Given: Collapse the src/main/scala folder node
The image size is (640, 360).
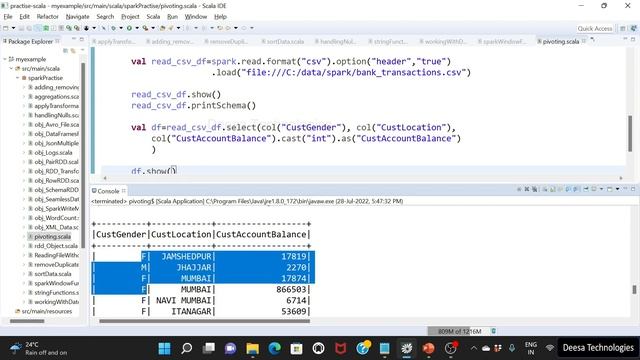Looking at the screenshot, I should click(11, 69).
